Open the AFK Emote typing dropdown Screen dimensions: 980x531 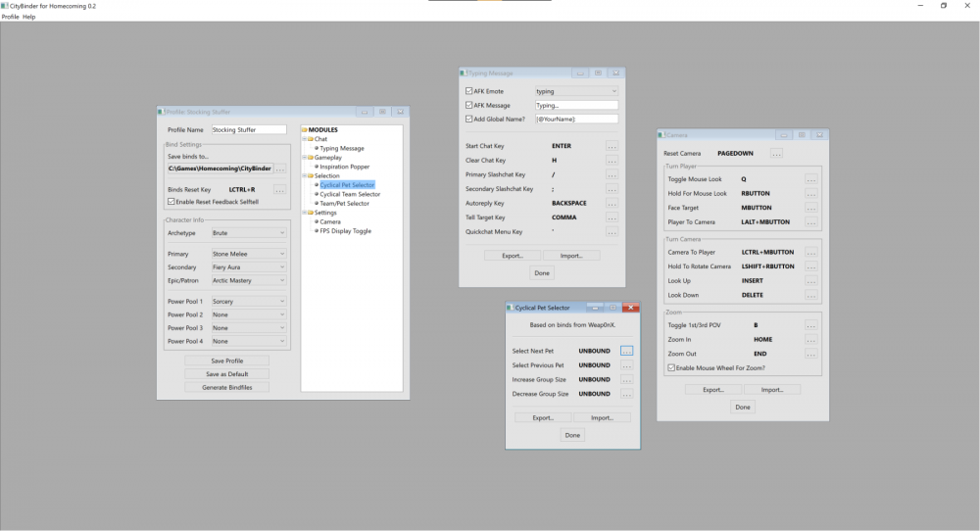576,91
